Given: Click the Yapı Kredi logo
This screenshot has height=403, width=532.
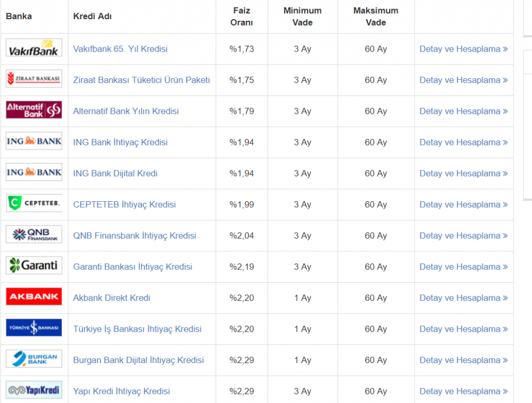Looking at the screenshot, I should click(34, 390).
